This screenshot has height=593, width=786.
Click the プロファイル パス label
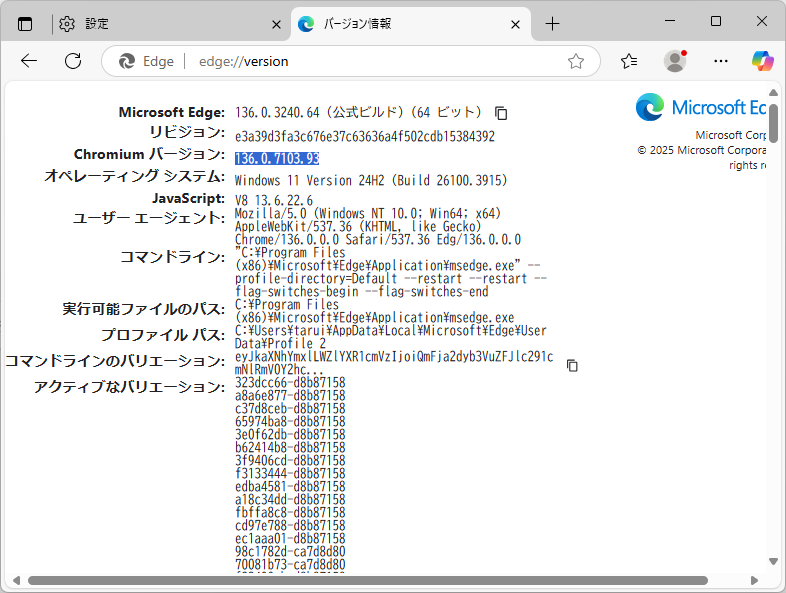click(163, 335)
